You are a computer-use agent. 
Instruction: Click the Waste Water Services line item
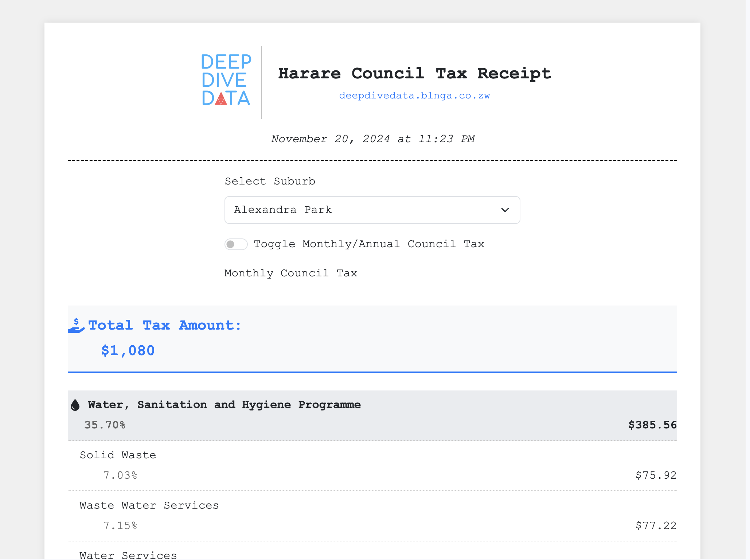pyautogui.click(x=149, y=505)
